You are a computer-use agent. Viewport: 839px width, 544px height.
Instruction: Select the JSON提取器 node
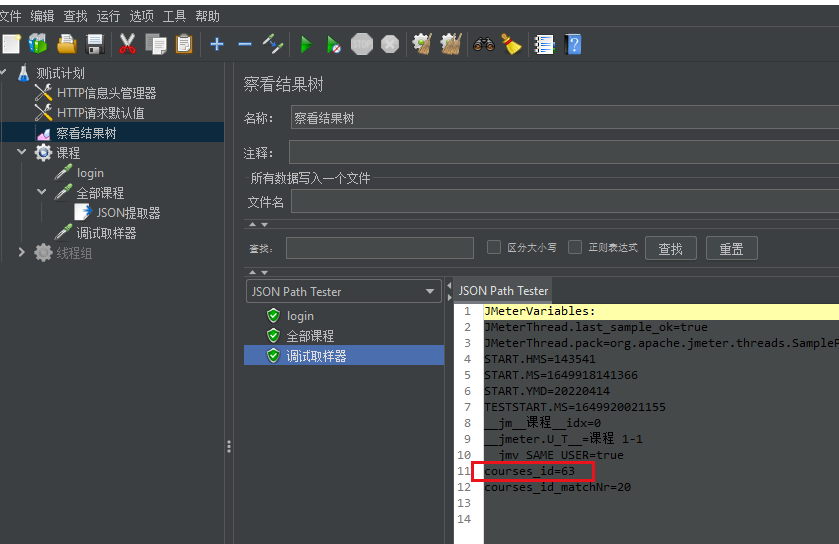pos(128,213)
